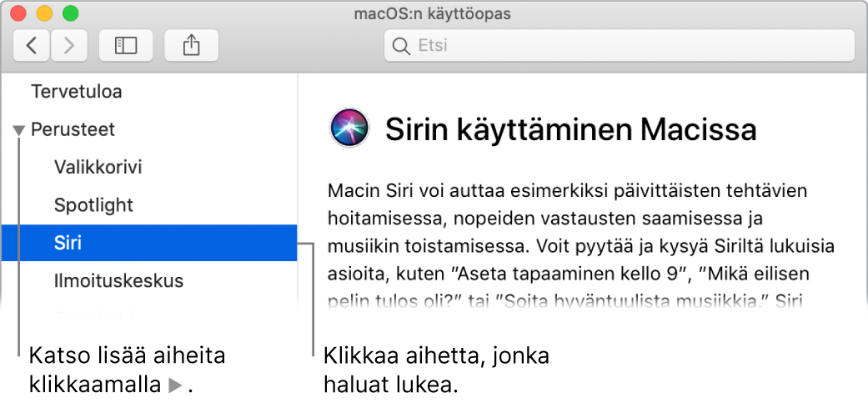The image size is (868, 403).
Task: Focus the Etsi search field
Action: tap(620, 46)
